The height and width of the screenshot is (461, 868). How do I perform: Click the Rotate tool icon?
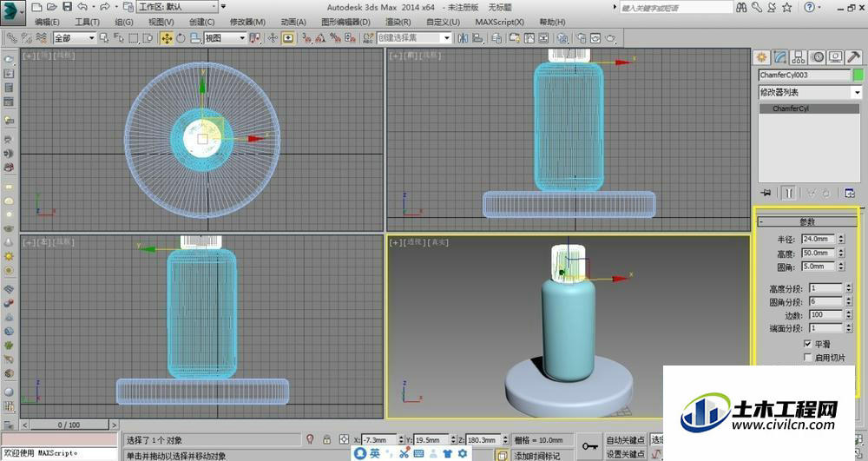pyautogui.click(x=181, y=38)
